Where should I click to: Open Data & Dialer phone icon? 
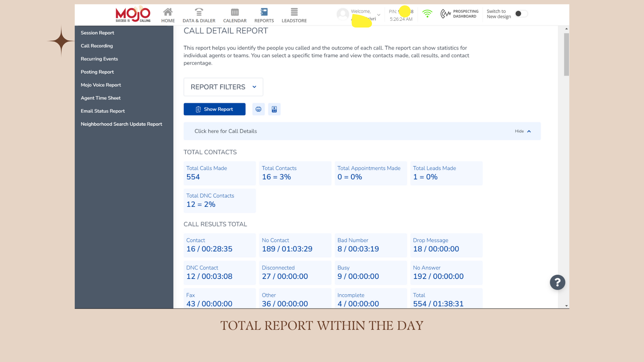pyautogui.click(x=199, y=12)
